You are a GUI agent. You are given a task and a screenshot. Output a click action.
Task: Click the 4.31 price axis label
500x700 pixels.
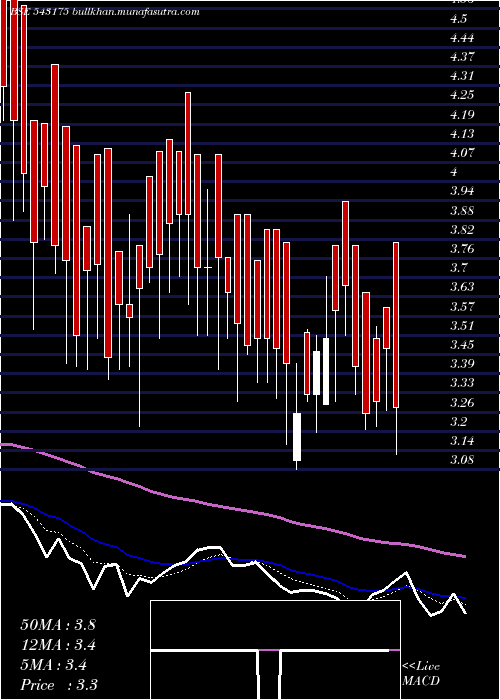tap(462, 76)
